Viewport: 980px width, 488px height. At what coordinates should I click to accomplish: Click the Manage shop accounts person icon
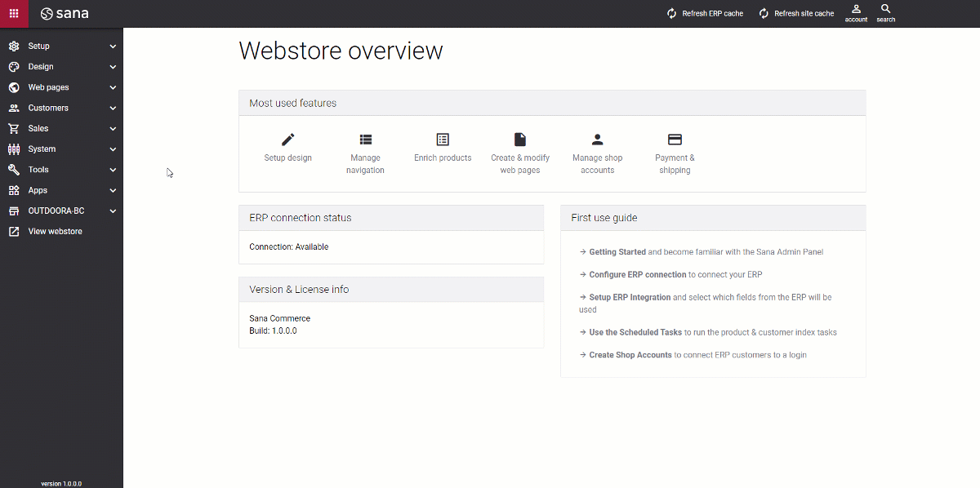click(x=598, y=140)
